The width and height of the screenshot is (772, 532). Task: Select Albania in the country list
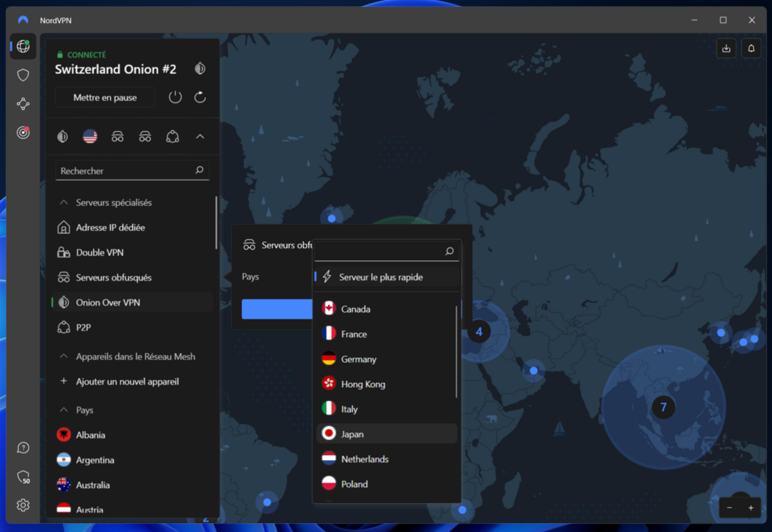tap(133, 435)
